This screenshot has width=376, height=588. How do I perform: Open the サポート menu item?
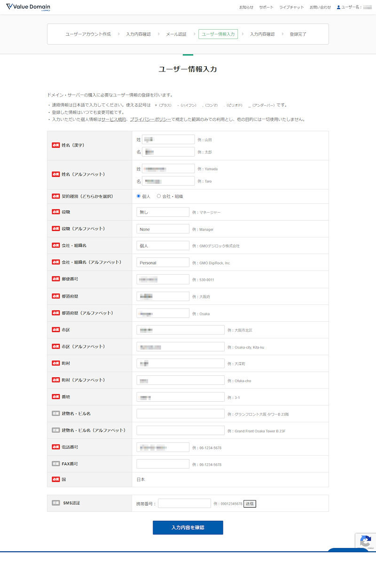pyautogui.click(x=266, y=8)
